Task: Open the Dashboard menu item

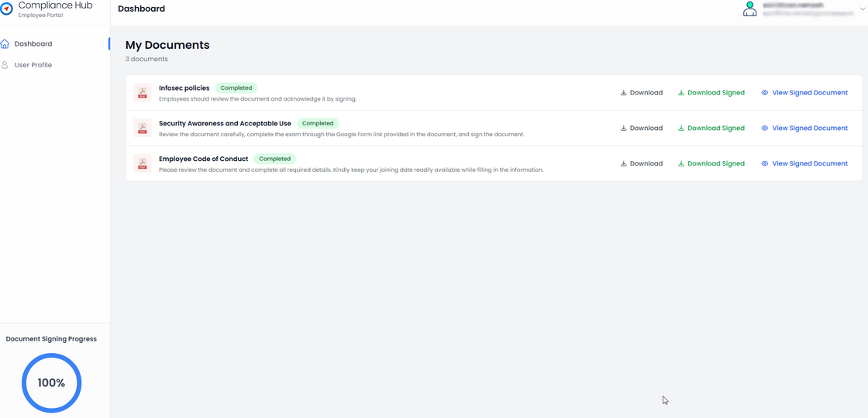Action: click(33, 44)
